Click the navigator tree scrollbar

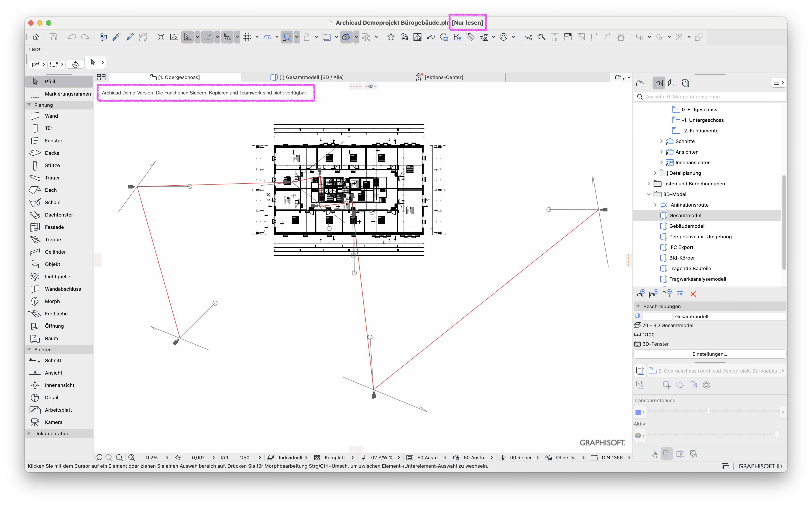pos(784,222)
